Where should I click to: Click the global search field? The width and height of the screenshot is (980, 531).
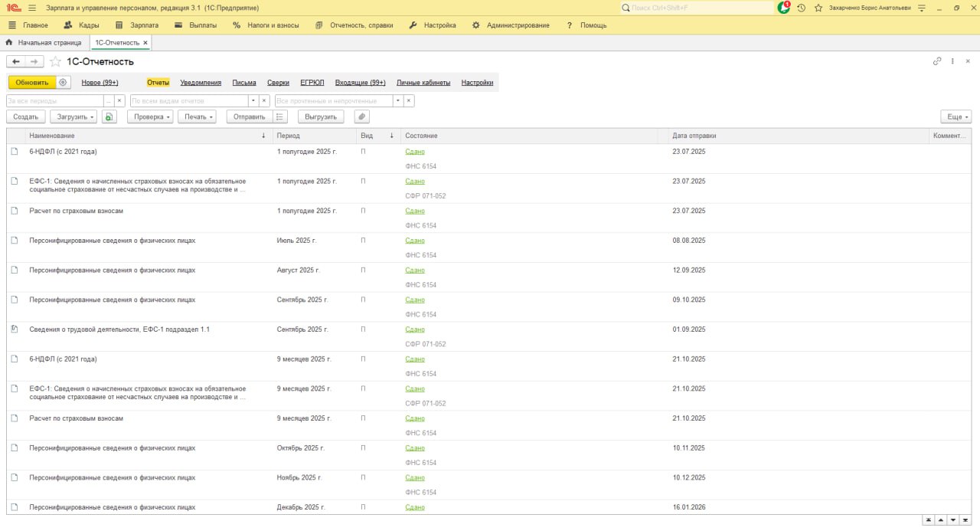coord(697,8)
